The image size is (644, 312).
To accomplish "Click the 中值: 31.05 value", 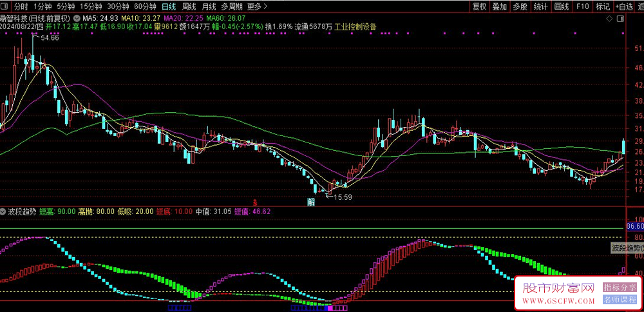I will click(213, 211).
